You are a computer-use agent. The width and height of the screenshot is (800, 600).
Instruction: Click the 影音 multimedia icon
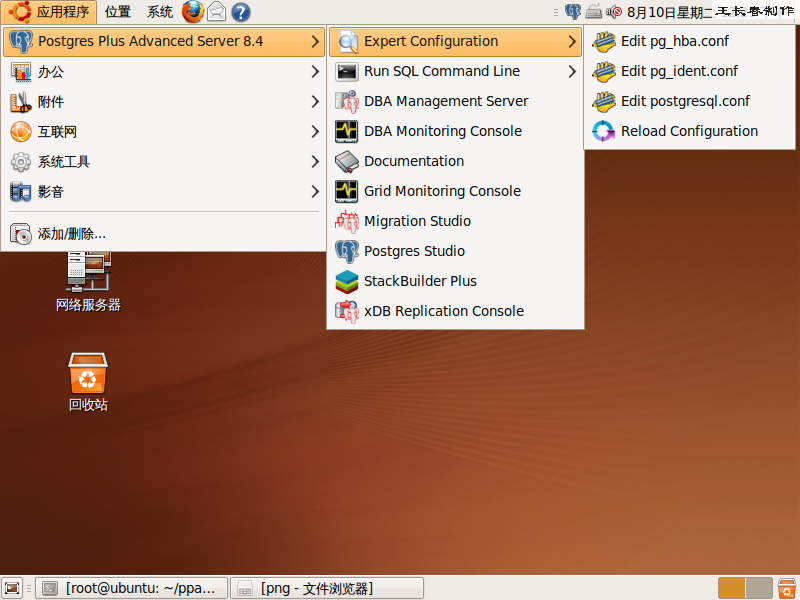[21, 192]
